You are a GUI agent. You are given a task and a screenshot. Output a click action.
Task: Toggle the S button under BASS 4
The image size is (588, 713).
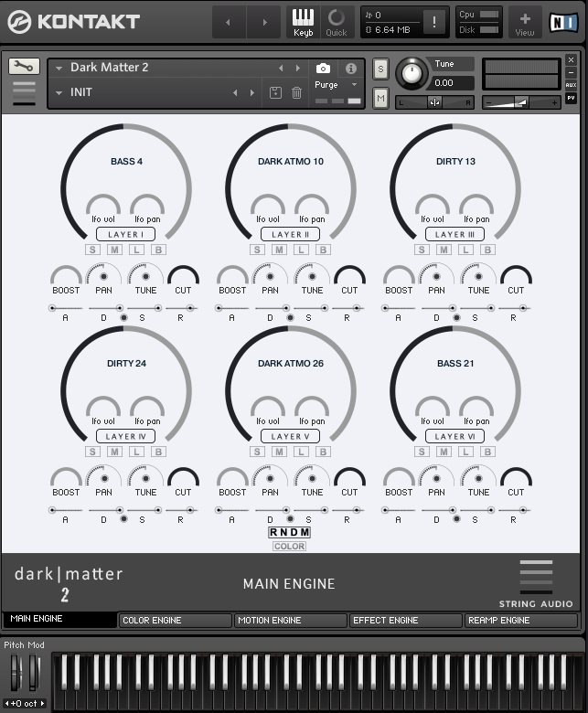93,250
